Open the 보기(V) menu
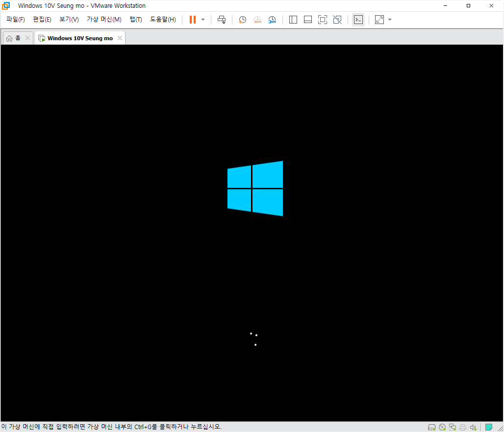The height and width of the screenshot is (432, 504). (69, 20)
